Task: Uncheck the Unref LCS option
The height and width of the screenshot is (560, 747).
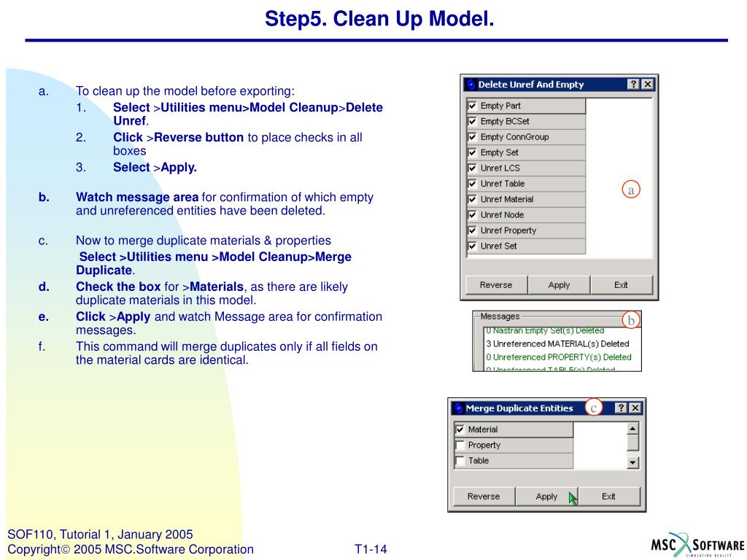Action: point(472,168)
